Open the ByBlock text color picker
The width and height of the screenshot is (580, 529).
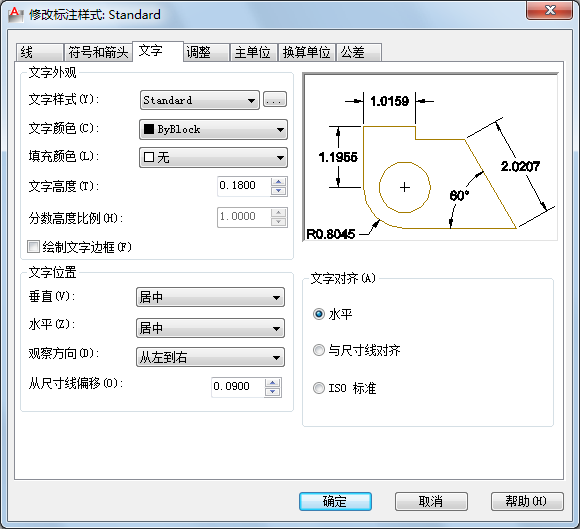[x=213, y=129]
